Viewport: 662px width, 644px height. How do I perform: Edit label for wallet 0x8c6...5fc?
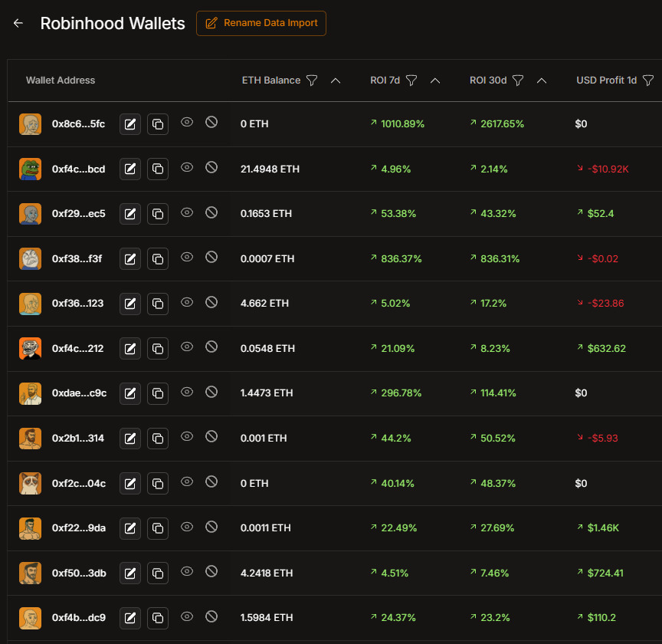(x=130, y=124)
